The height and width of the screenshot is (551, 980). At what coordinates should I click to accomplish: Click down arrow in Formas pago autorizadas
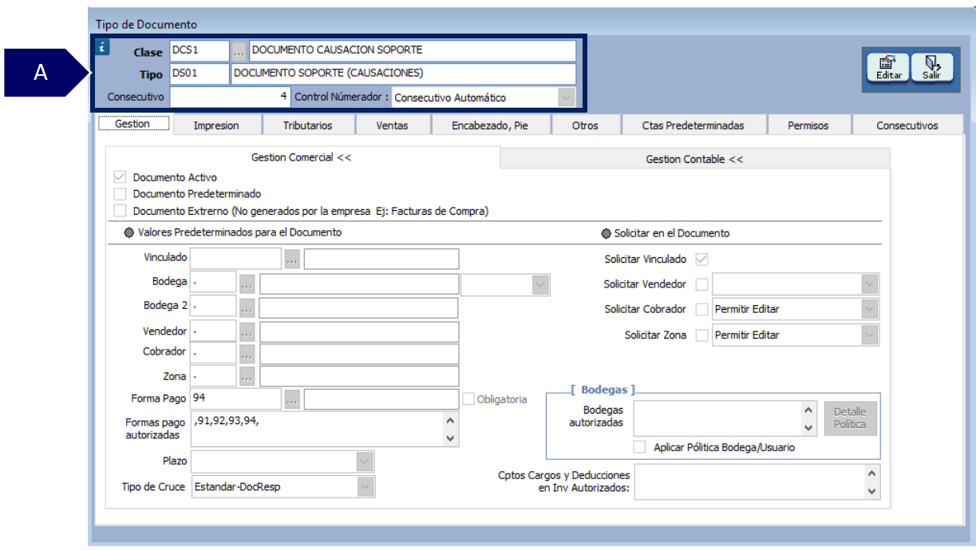[450, 438]
